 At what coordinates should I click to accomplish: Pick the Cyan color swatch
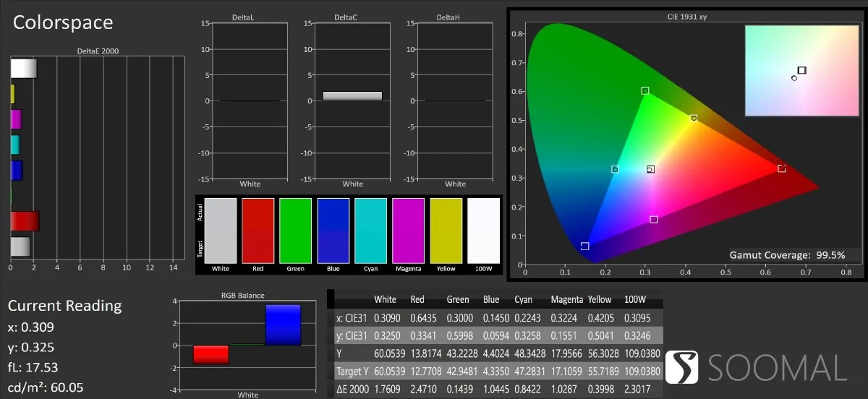[371, 231]
